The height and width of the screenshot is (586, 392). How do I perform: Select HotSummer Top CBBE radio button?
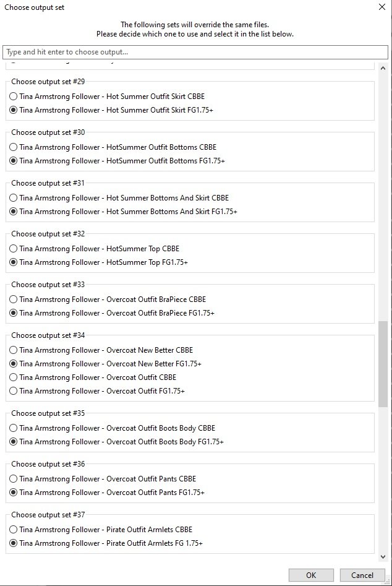pyautogui.click(x=14, y=249)
